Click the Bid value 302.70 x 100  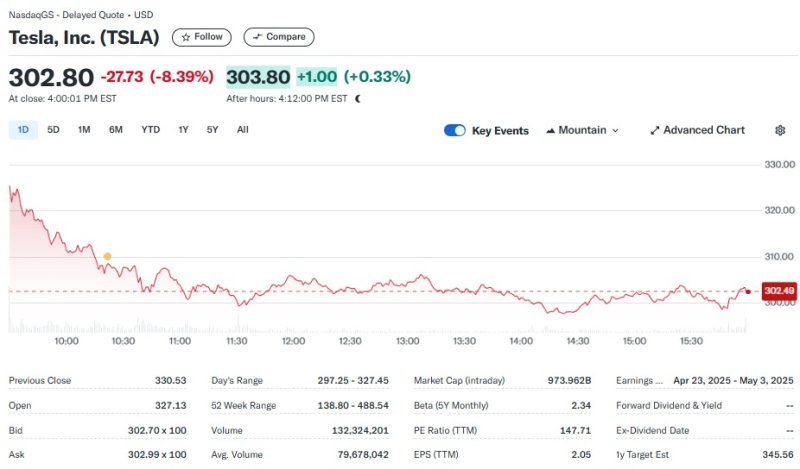click(x=157, y=430)
